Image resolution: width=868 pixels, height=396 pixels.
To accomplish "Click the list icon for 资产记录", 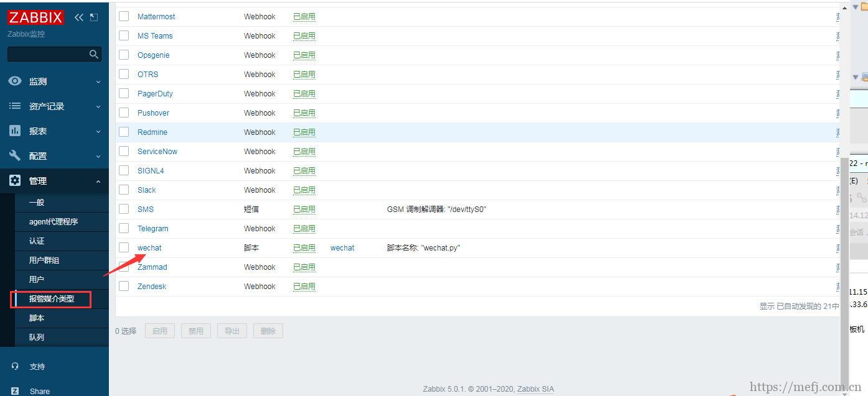I will click(x=15, y=106).
